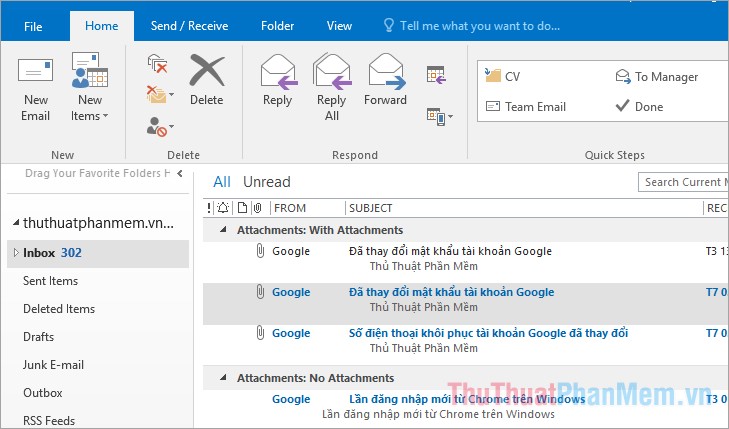Select the Inbox 302 folder
This screenshot has width=729, height=429.
pyautogui.click(x=98, y=253)
